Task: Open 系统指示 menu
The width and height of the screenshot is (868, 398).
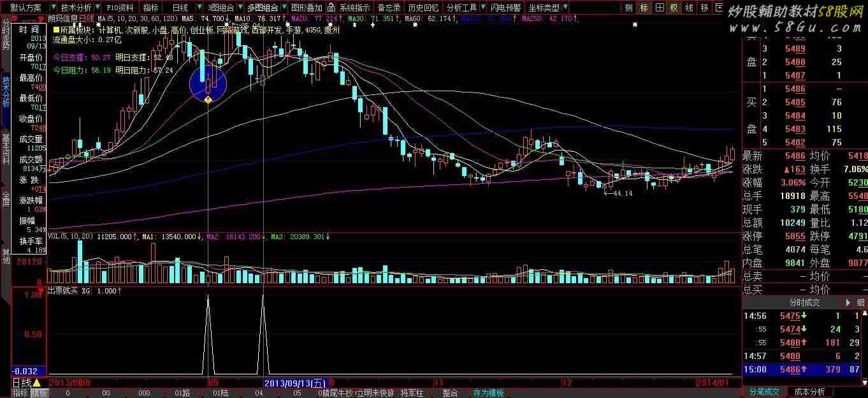Action: (354, 8)
